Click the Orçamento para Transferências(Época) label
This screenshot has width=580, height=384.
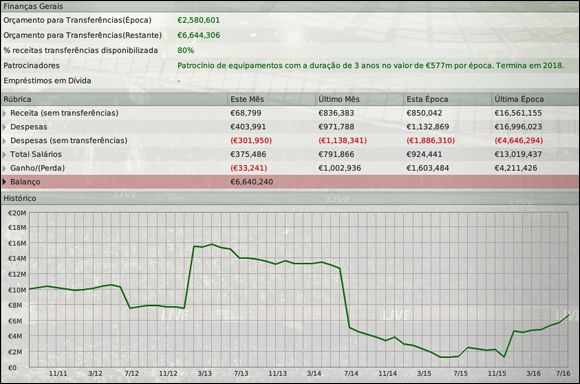(77, 20)
